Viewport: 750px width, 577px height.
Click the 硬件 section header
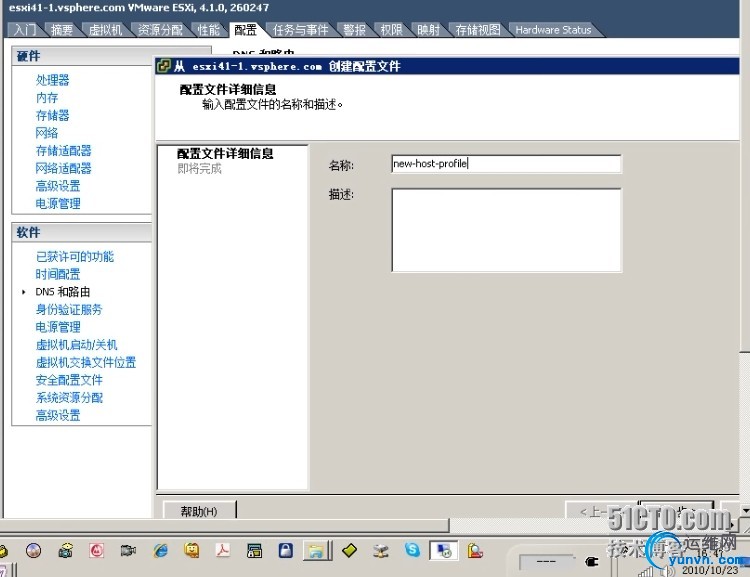click(x=28, y=56)
